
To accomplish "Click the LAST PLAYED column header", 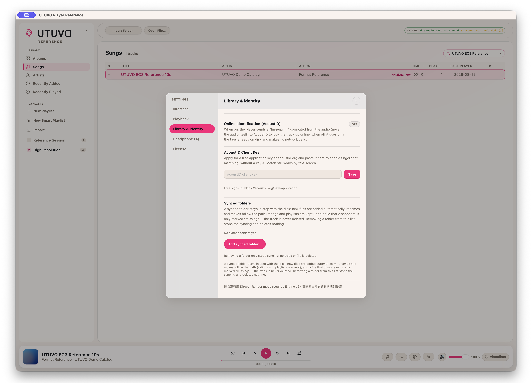I will click(x=461, y=66).
